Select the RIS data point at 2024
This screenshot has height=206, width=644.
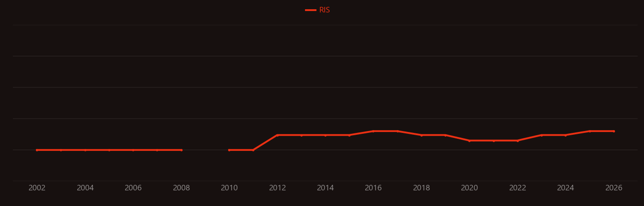coord(566,135)
